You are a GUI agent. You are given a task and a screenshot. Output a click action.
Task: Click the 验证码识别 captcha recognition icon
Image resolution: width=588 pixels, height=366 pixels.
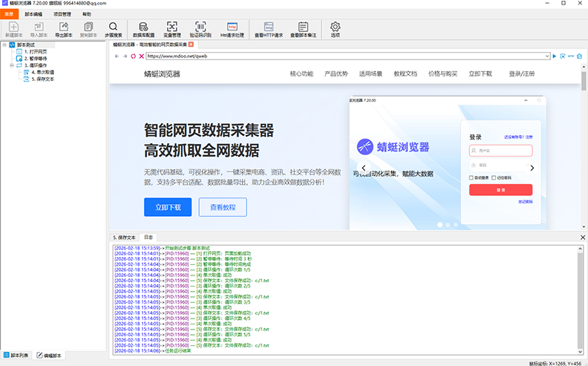click(200, 30)
